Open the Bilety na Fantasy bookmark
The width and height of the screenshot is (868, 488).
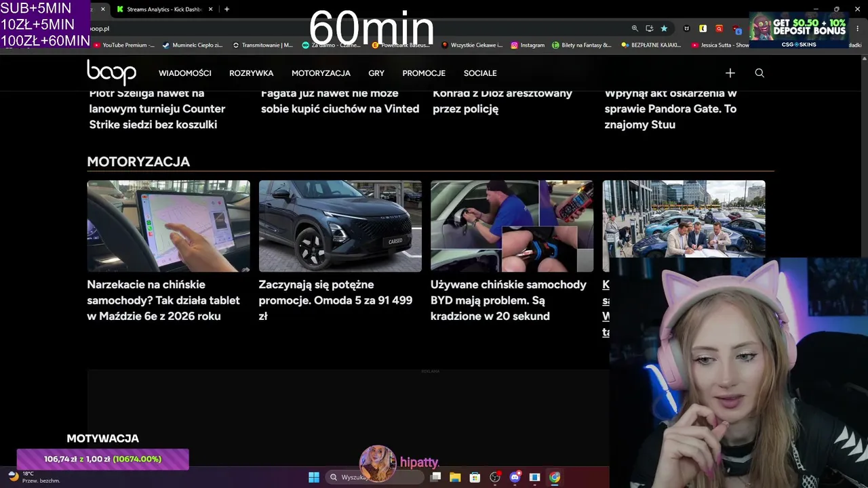(x=582, y=45)
